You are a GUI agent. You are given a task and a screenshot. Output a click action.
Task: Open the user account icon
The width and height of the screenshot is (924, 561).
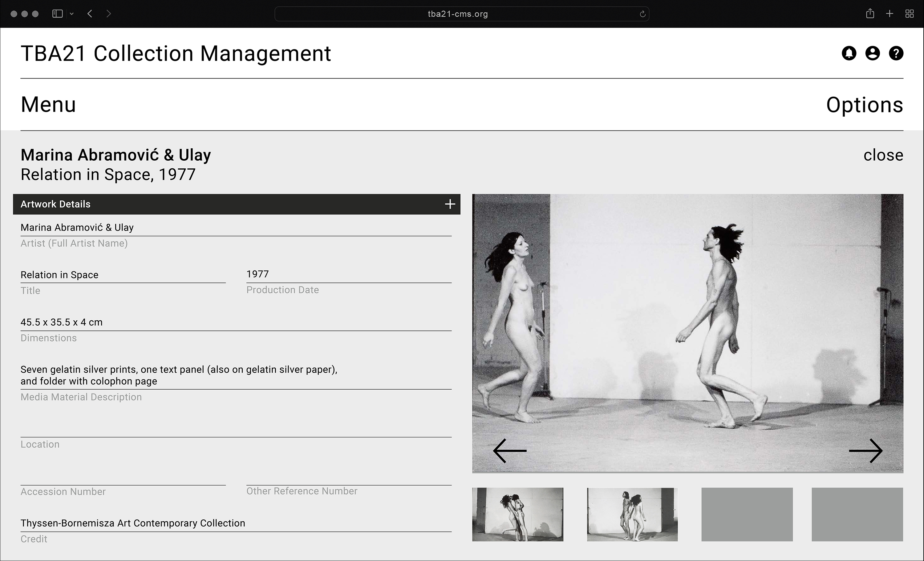click(x=873, y=53)
